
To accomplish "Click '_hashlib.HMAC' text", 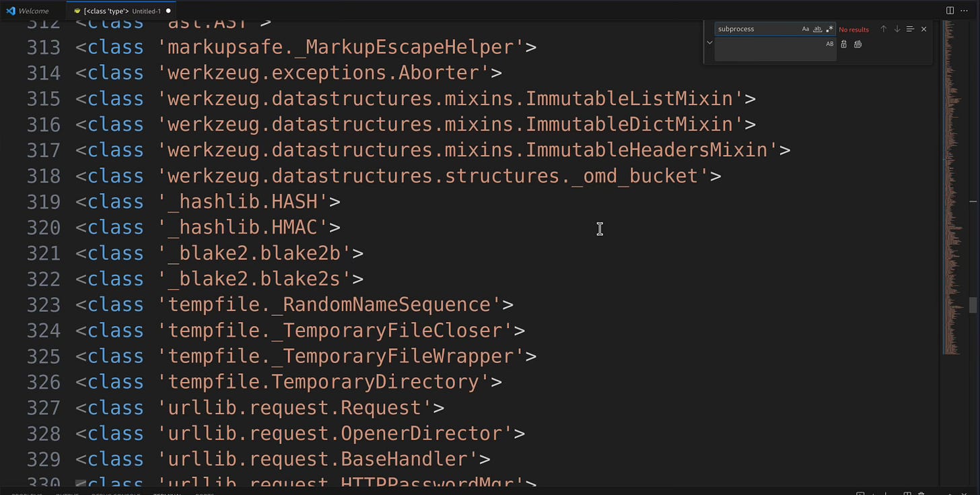I will pos(243,228).
